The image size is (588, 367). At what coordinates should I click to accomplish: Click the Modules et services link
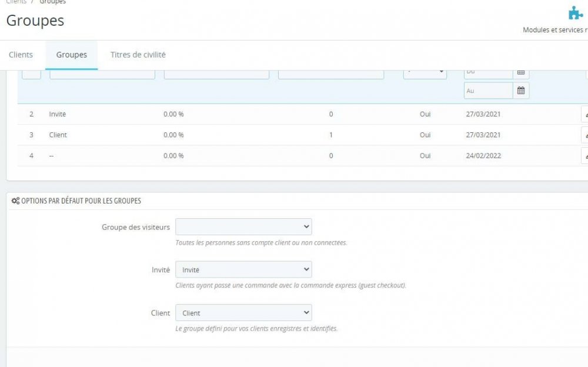[x=554, y=30]
